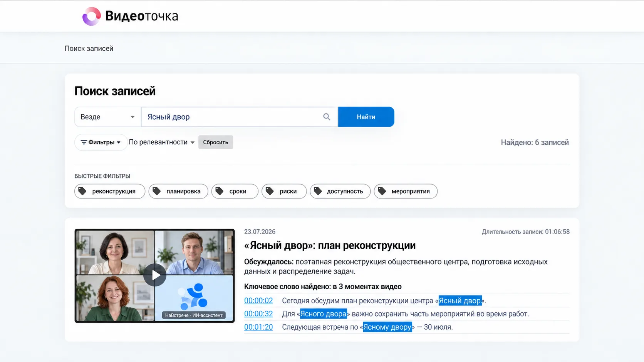Image resolution: width=644 pixels, height=362 pixels.
Task: Click the magnifier icon in search field
Action: (x=327, y=117)
